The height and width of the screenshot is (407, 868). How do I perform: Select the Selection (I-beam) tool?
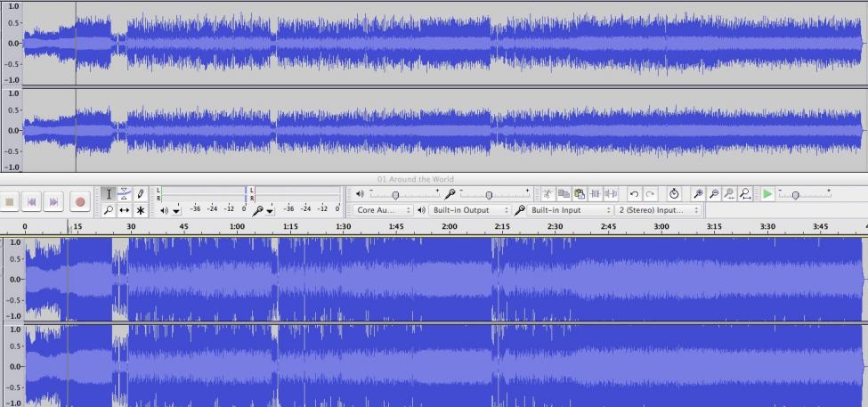pyautogui.click(x=109, y=194)
